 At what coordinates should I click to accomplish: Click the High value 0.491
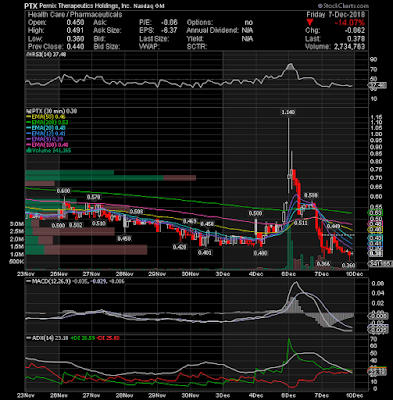75,31
